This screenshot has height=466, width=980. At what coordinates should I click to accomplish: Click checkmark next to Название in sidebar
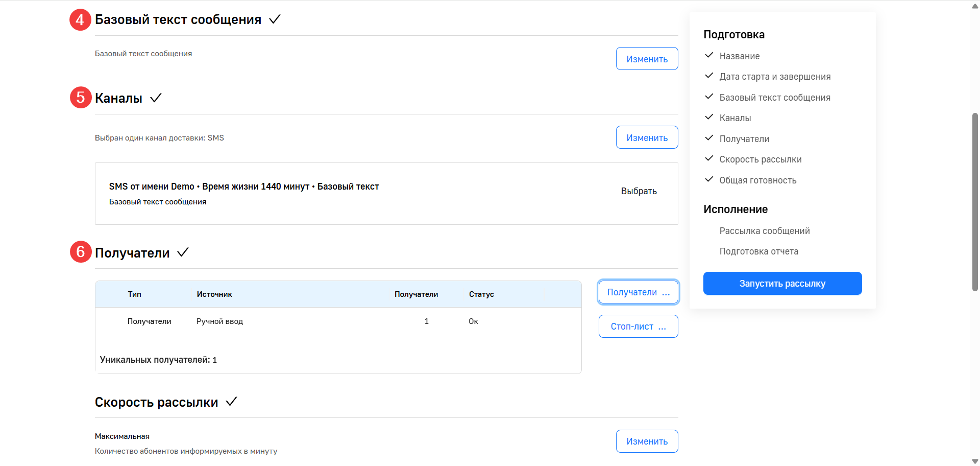tap(709, 55)
